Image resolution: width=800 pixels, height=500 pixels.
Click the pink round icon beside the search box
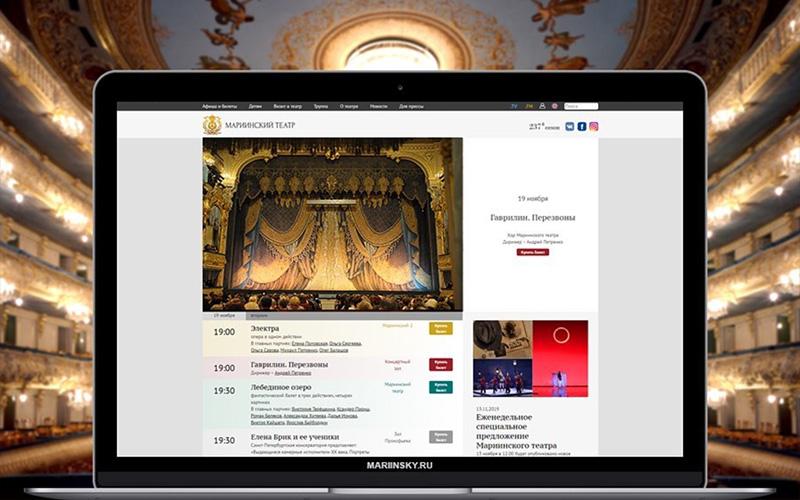click(555, 106)
